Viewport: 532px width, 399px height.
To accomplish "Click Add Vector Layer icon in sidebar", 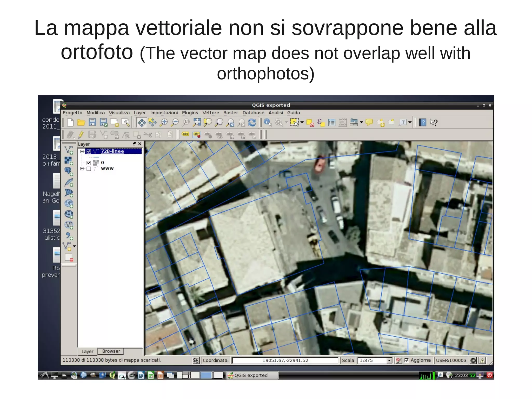I will tap(69, 150).
